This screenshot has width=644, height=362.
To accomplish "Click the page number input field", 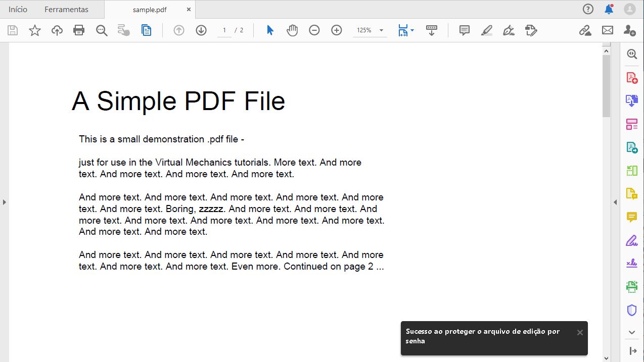I will tap(224, 30).
